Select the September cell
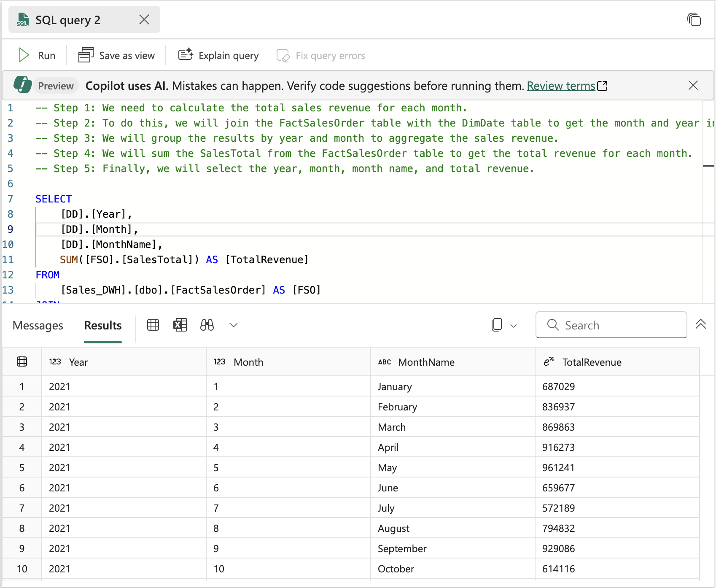This screenshot has height=588, width=716. point(453,548)
